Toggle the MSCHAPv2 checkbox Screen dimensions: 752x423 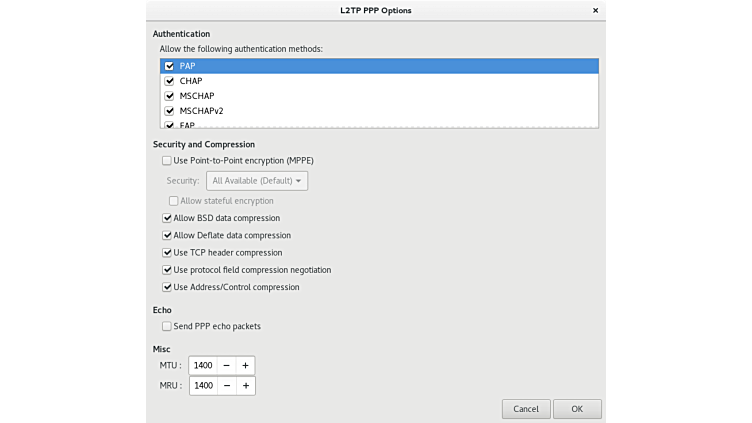coord(170,111)
